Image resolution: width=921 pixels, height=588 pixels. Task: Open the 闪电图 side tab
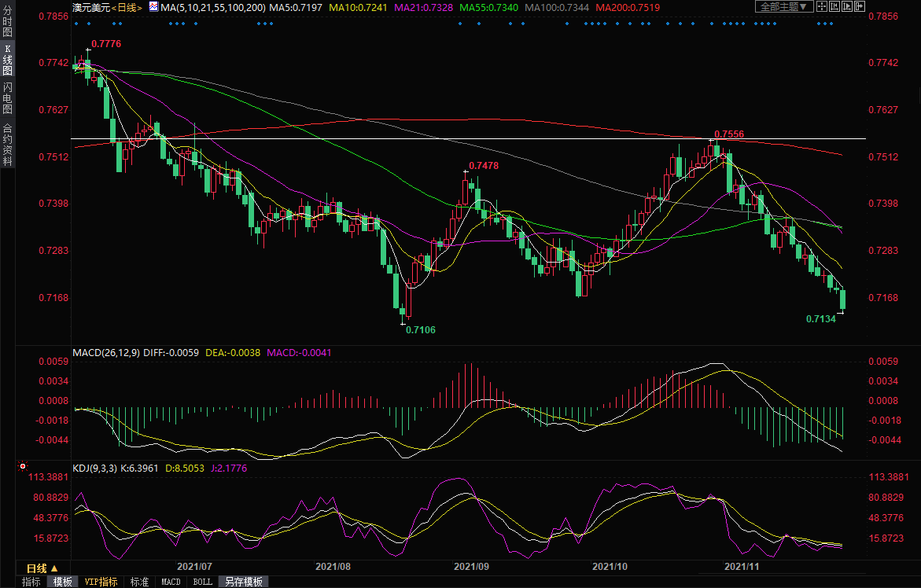click(x=7, y=97)
